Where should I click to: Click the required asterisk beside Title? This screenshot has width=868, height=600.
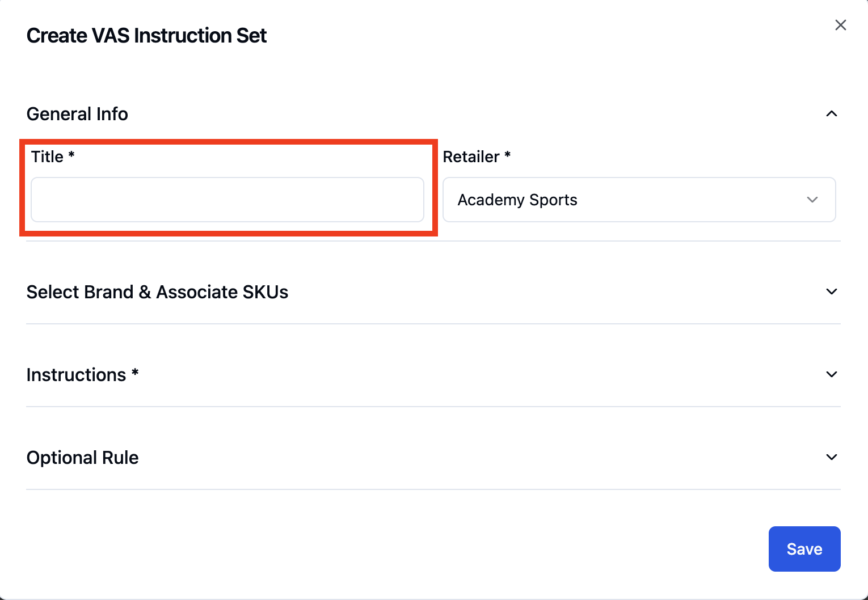click(71, 154)
